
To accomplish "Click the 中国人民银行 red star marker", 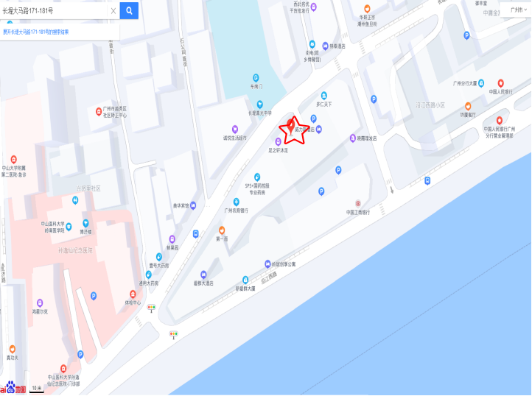I will [501, 82].
